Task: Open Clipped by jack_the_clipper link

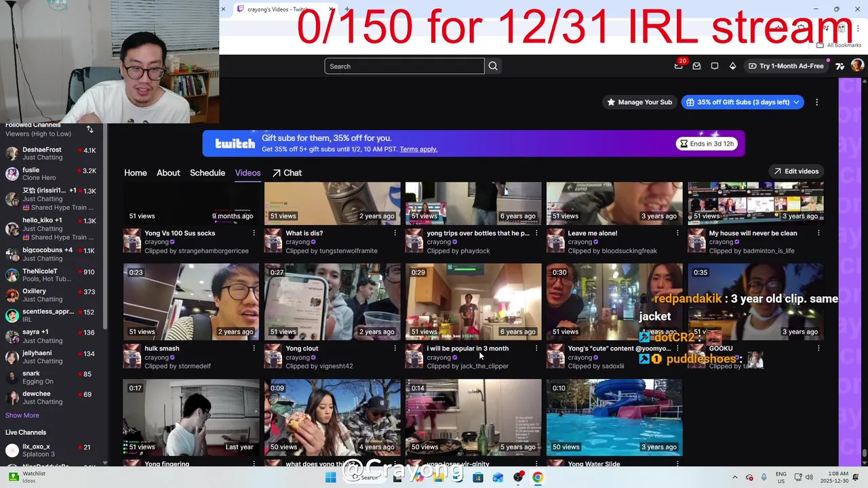Action: pyautogui.click(x=467, y=366)
